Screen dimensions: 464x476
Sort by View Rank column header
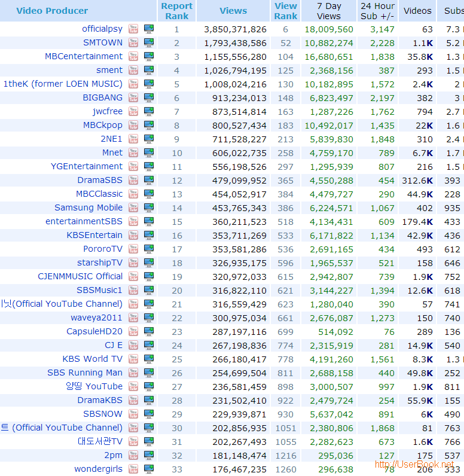click(286, 11)
